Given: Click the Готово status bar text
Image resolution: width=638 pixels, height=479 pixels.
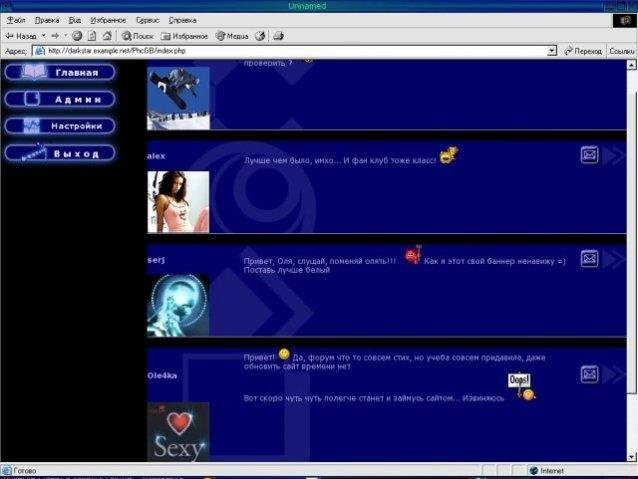Looking at the screenshot, I should point(24,471).
